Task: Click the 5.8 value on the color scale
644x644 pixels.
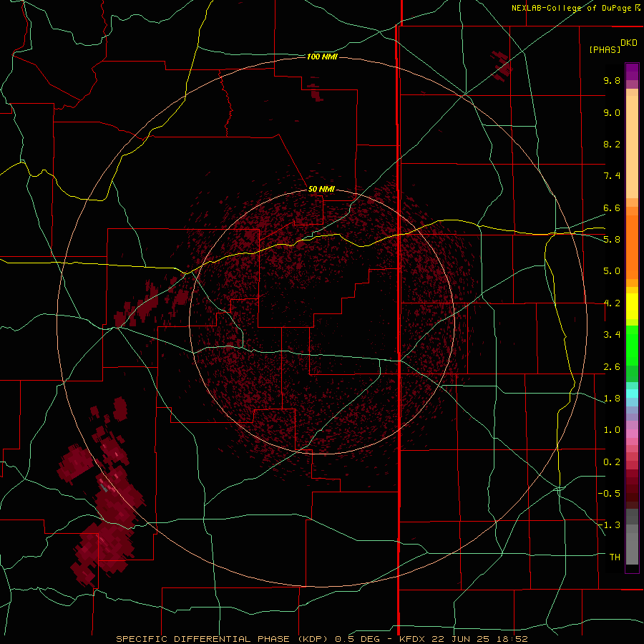Action: tap(612, 239)
